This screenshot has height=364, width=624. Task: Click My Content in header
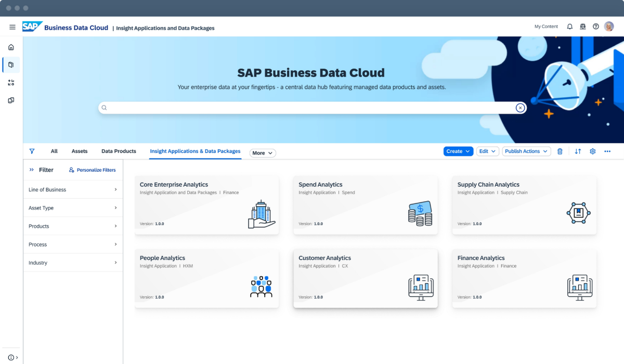[546, 27]
